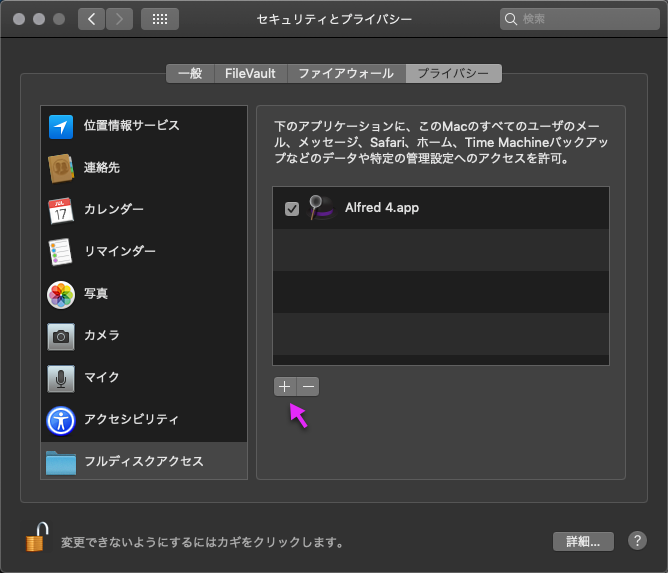Show all preferences grid icon
The width and height of the screenshot is (668, 573).
coord(160,19)
